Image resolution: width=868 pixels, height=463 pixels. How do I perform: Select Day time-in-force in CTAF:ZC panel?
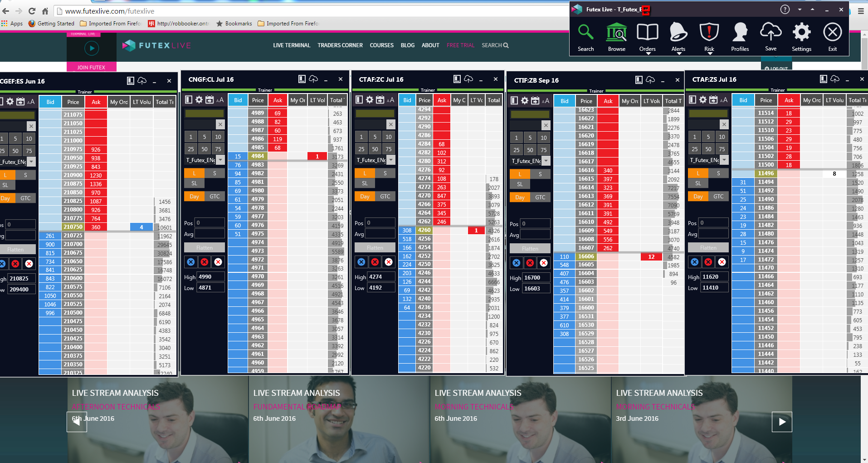(x=365, y=197)
